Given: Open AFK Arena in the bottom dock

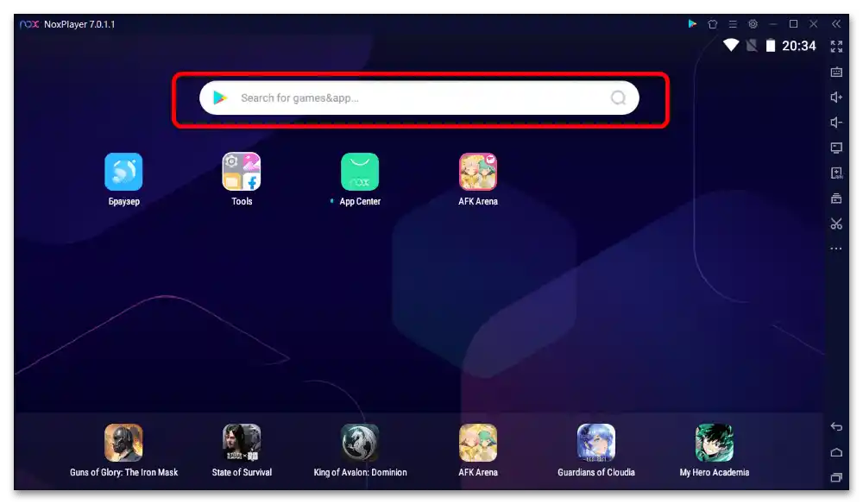Looking at the screenshot, I should tap(478, 443).
